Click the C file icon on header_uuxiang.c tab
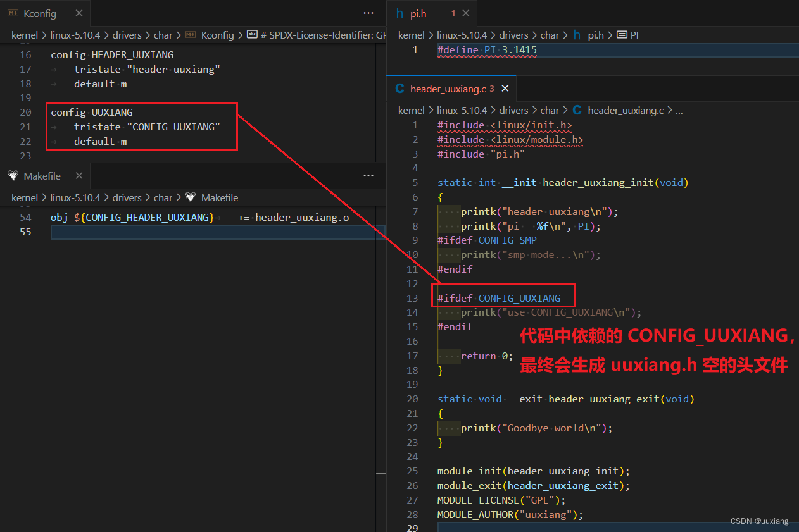This screenshot has width=799, height=532. pyautogui.click(x=399, y=89)
